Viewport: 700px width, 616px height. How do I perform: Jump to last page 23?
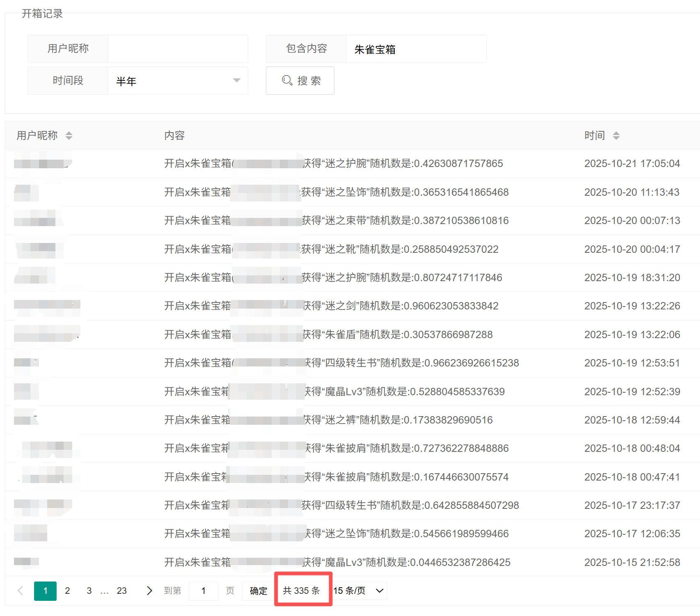pos(121,591)
